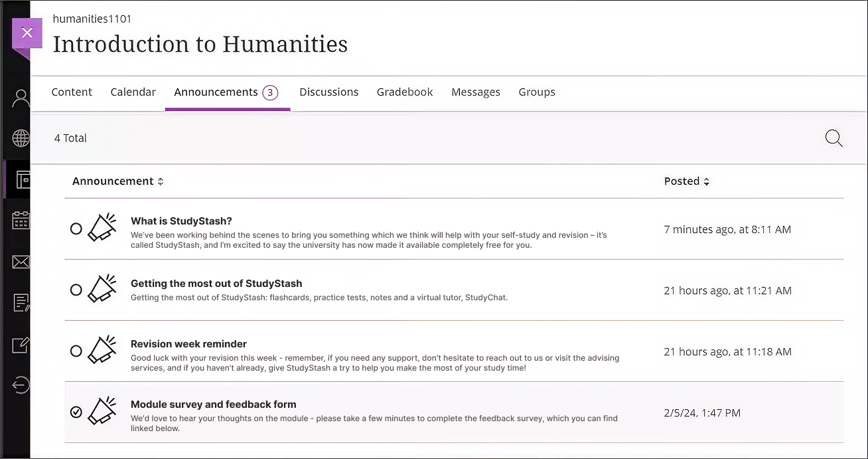Screen dimensions: 868x459
Task: Switch to the Calendar tab
Action: click(x=133, y=92)
